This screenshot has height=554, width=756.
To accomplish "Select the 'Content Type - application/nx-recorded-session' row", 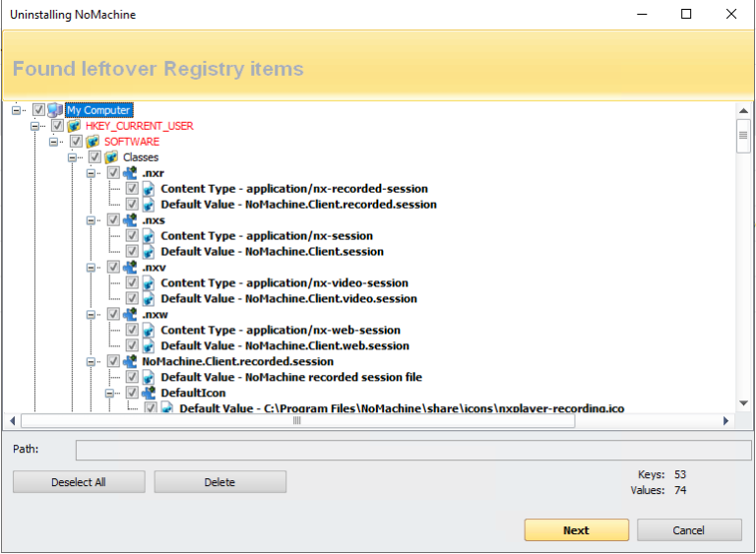I will coord(294,189).
